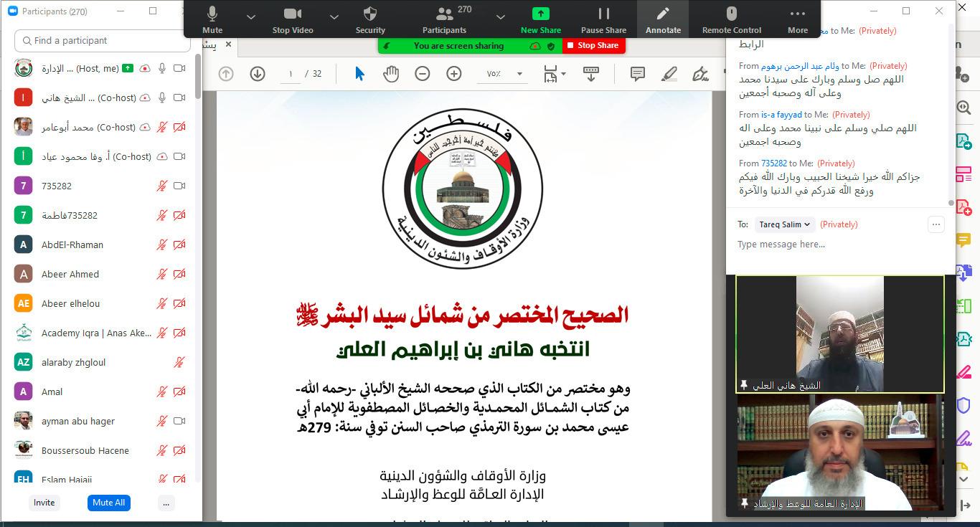The image size is (980, 527).
Task: Expand the arrow next to Mute
Action: click(250, 16)
